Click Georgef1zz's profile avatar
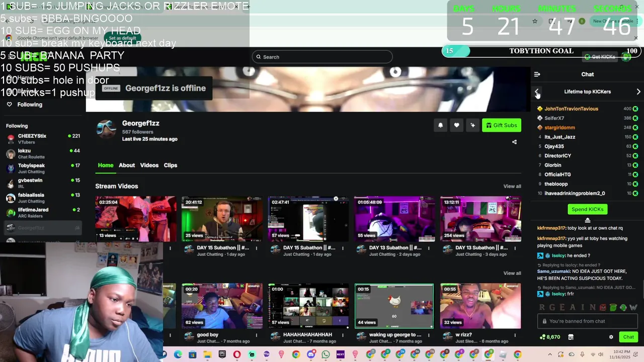The image size is (644, 362). tap(106, 129)
